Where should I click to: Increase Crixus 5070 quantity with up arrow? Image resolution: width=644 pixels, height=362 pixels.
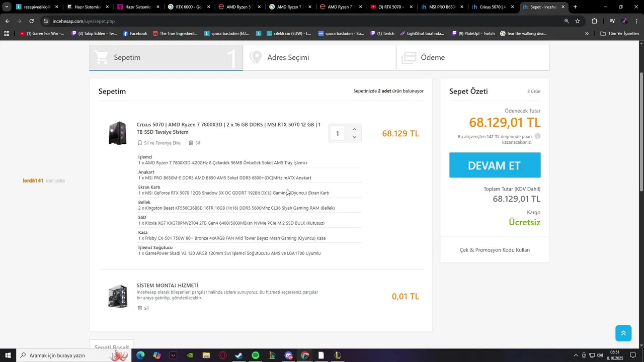355,130
